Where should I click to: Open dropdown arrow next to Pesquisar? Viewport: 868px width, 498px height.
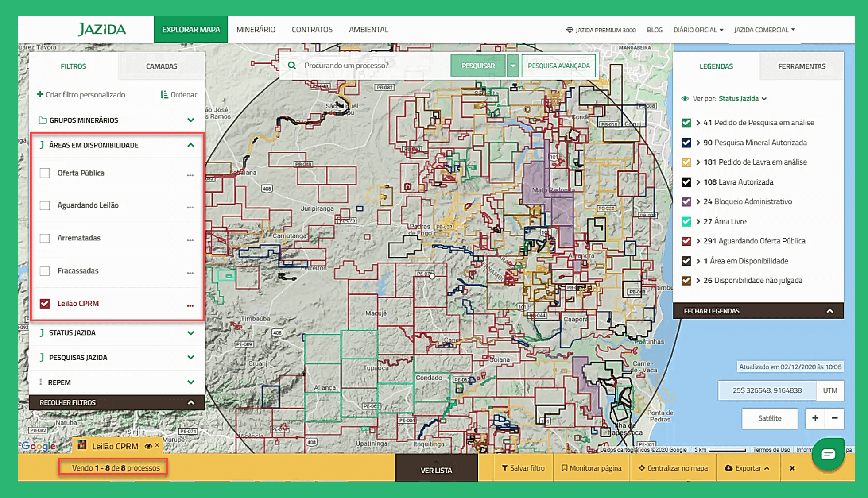pyautogui.click(x=513, y=66)
